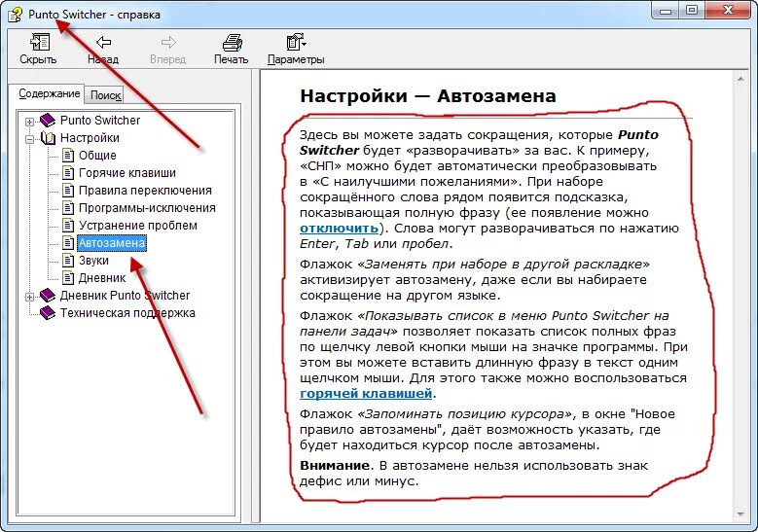This screenshot has width=758, height=532.
Task: Open the Звуки topic
Action: click(x=93, y=260)
